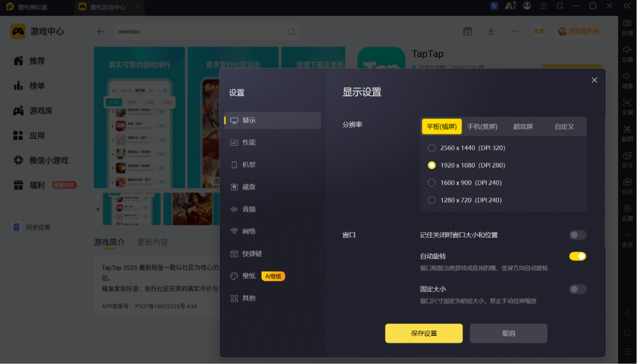
Task: Open the 壁纸 wallpaper settings category
Action: coord(273,276)
